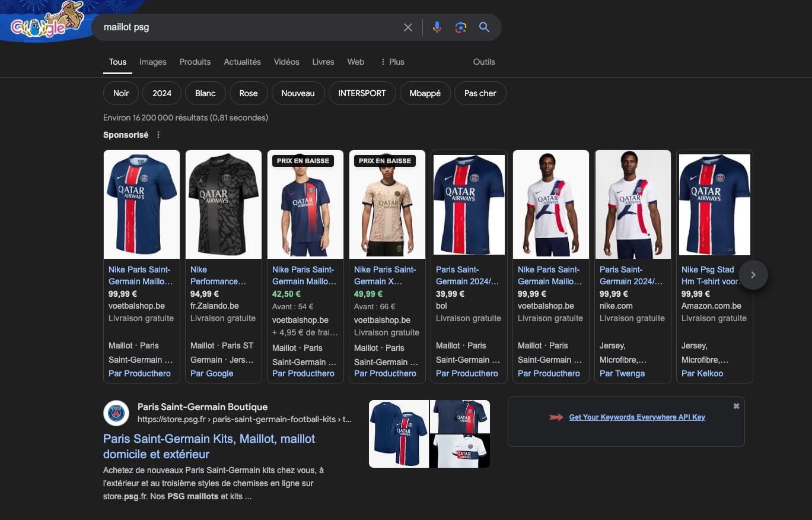Apply the Blanc filter chip
This screenshot has width=812, height=520.
pos(205,93)
